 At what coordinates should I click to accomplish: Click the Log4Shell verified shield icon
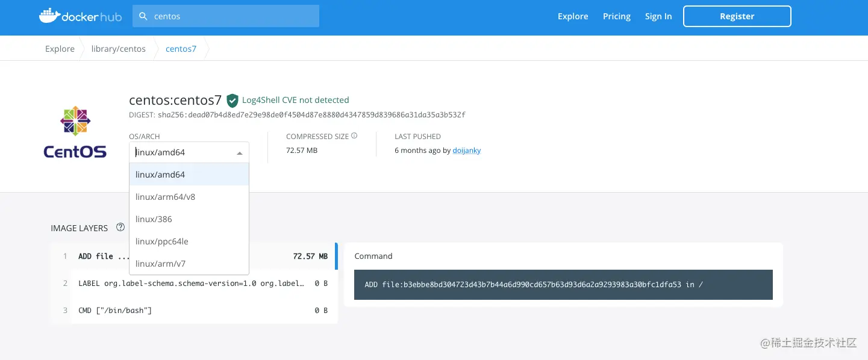pos(233,101)
